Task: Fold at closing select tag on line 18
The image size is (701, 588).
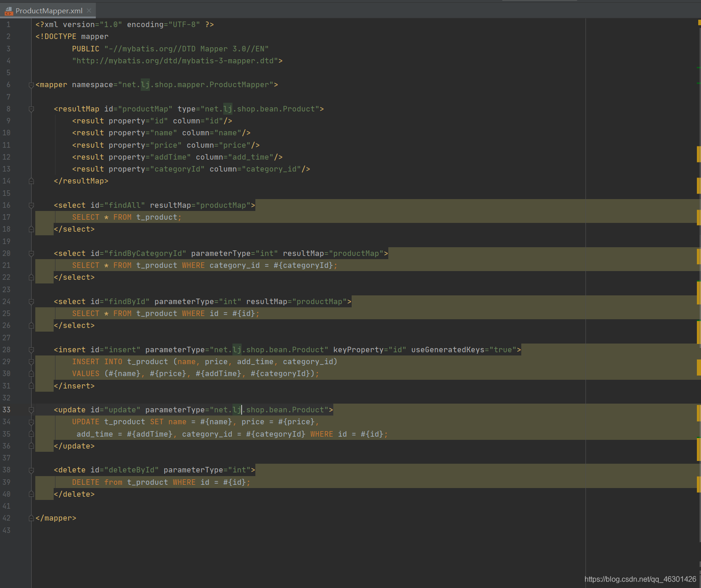Action: pos(31,229)
